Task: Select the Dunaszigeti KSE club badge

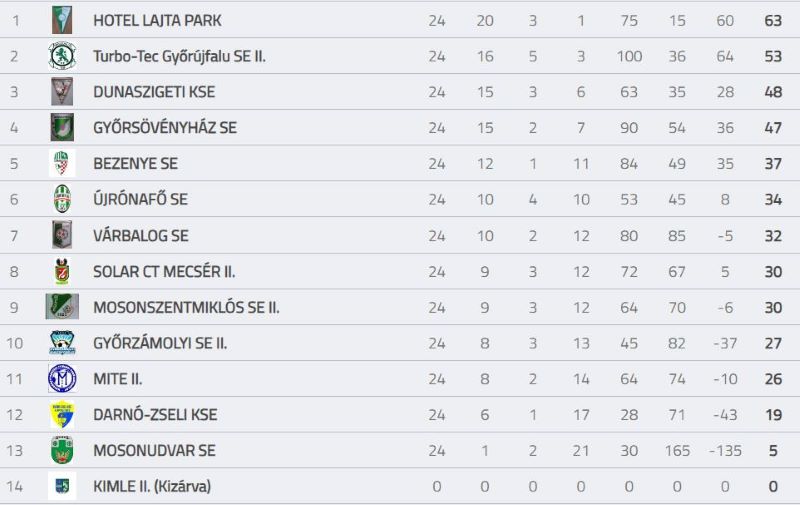Action: tap(62, 91)
